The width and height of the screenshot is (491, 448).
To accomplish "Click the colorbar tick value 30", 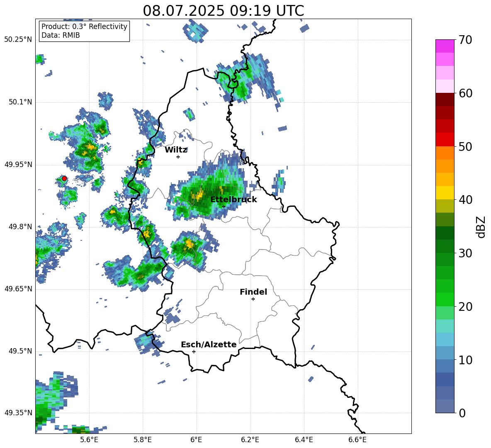I will (465, 253).
